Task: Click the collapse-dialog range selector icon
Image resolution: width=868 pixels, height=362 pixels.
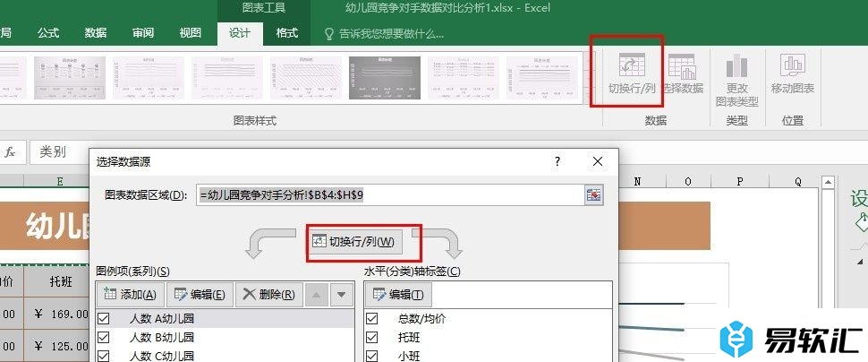Action: point(593,195)
